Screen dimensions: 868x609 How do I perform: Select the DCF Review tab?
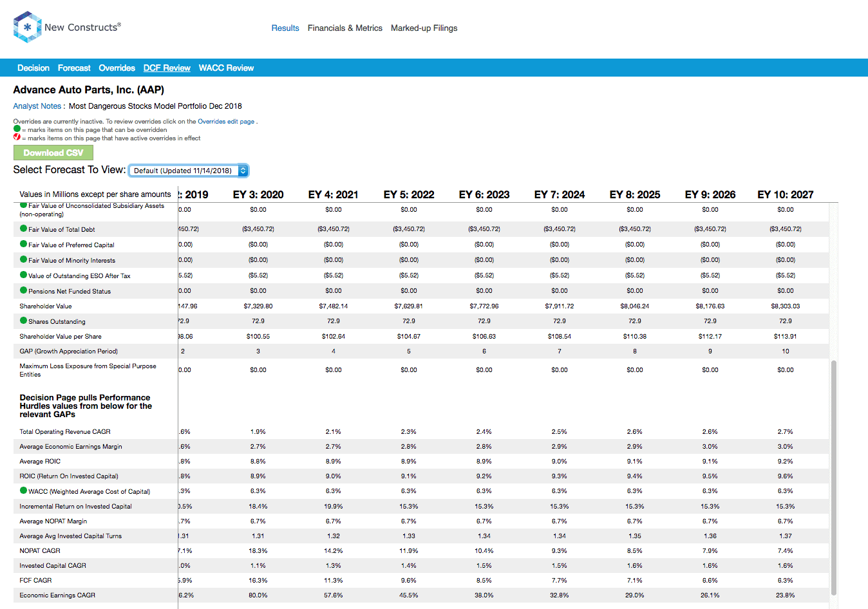click(x=167, y=68)
